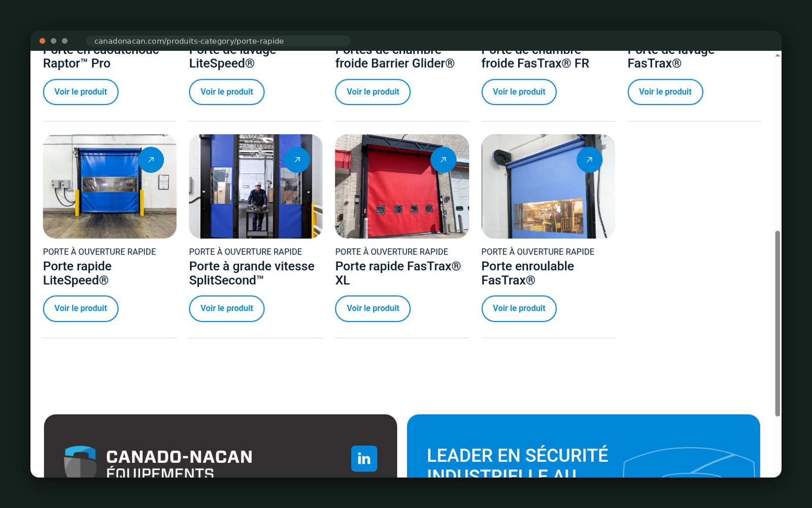This screenshot has height=508, width=812.
Task: Click arrow icon on Porte rapide LiteSpeed image
Action: coord(151,160)
